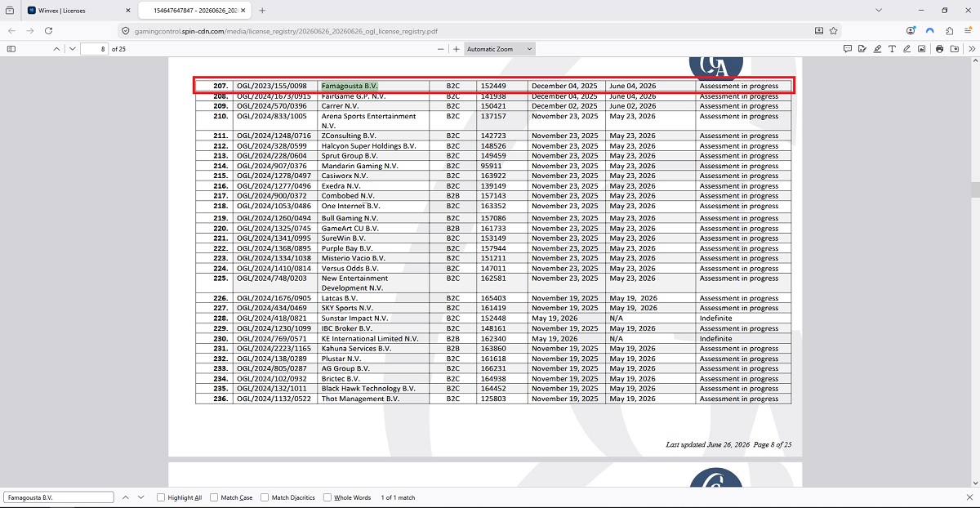Bookmark this page with the star icon
This screenshot has width=980, height=508.
(834, 30)
